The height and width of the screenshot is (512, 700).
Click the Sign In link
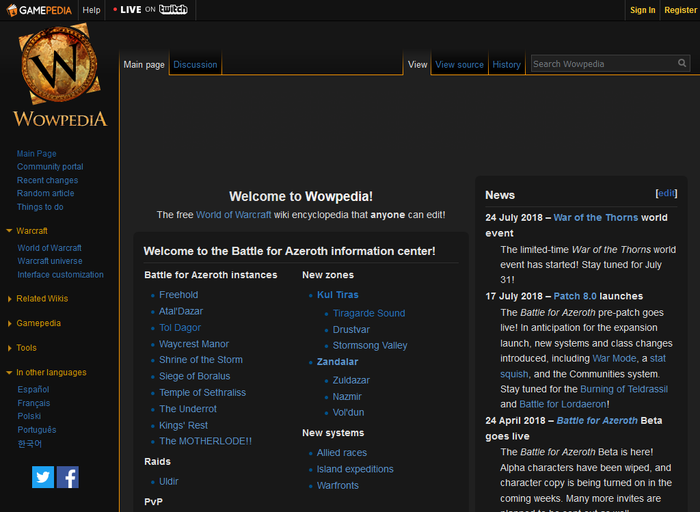click(642, 10)
